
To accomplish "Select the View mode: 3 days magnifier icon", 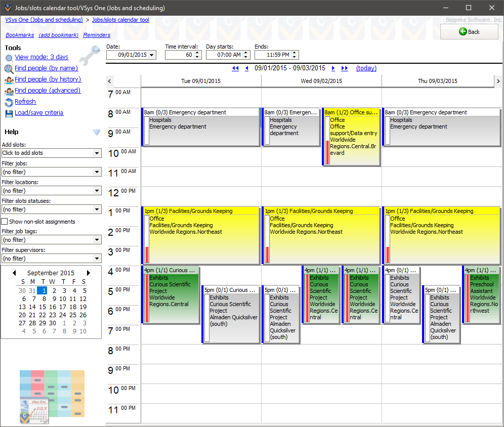I will (x=9, y=57).
